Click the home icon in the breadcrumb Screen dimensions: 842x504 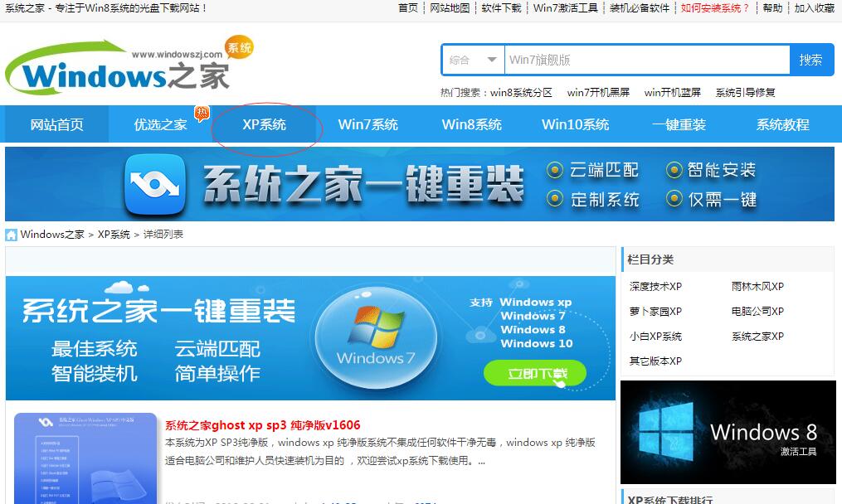[11, 235]
